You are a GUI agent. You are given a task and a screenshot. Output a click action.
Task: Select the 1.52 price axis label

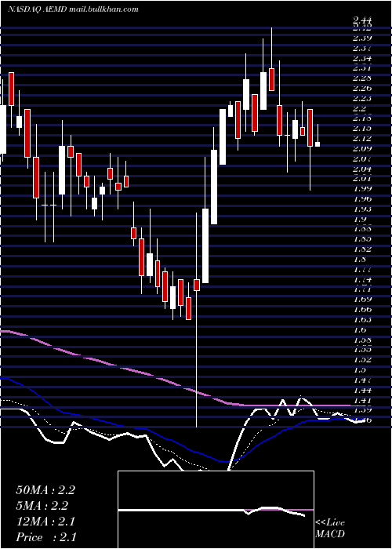(362, 359)
